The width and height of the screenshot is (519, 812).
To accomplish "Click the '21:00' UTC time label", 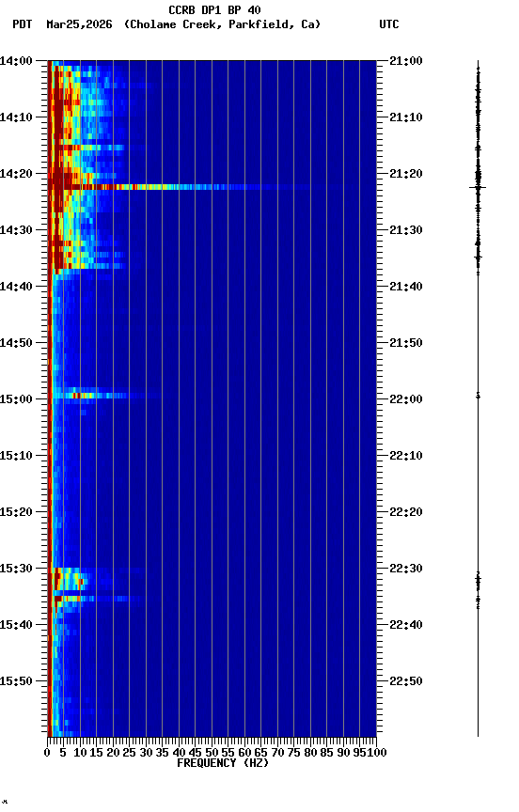I will (x=406, y=61).
